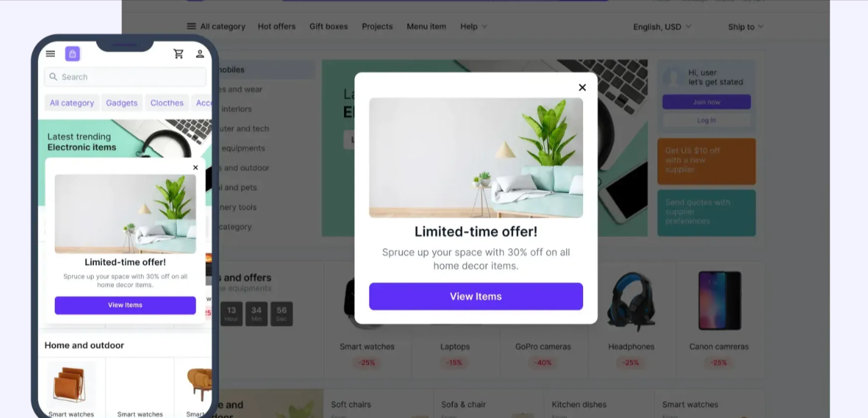Open the mobile user profile icon
Viewport: 868px width, 418px height.
pyautogui.click(x=199, y=54)
